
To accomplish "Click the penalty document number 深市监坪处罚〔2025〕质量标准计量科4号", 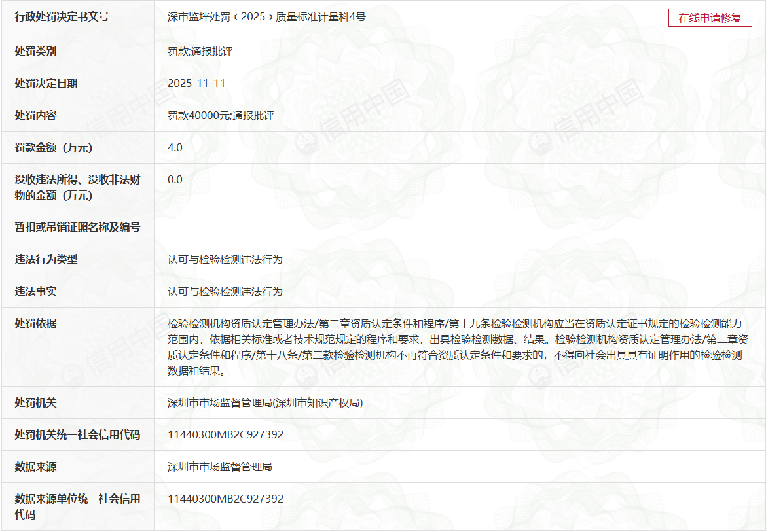I will 266,17.
